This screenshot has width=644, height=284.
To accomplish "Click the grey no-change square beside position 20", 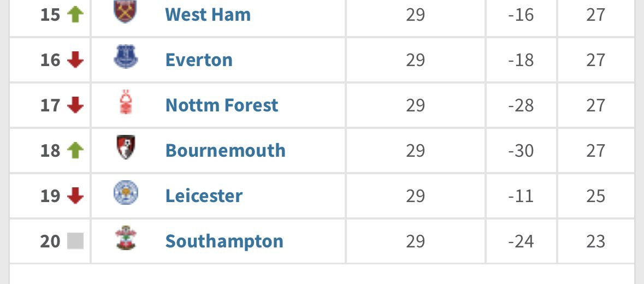I will click(75, 241).
